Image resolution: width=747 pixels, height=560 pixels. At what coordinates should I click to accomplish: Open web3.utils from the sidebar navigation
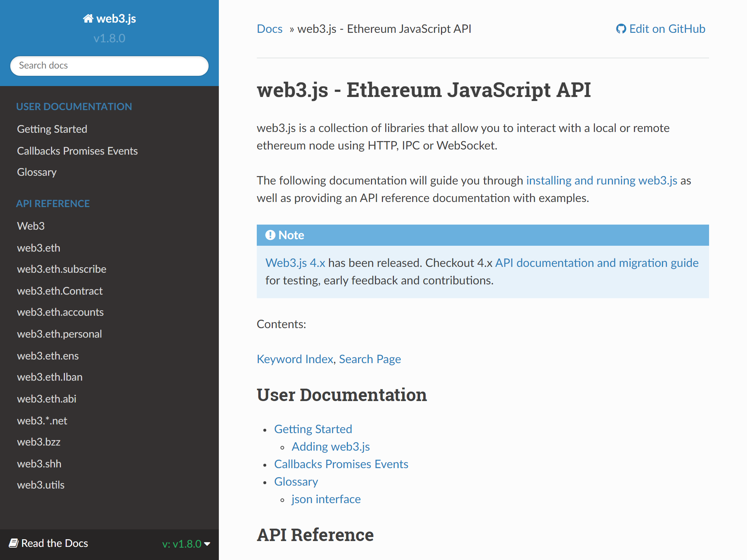click(x=41, y=485)
